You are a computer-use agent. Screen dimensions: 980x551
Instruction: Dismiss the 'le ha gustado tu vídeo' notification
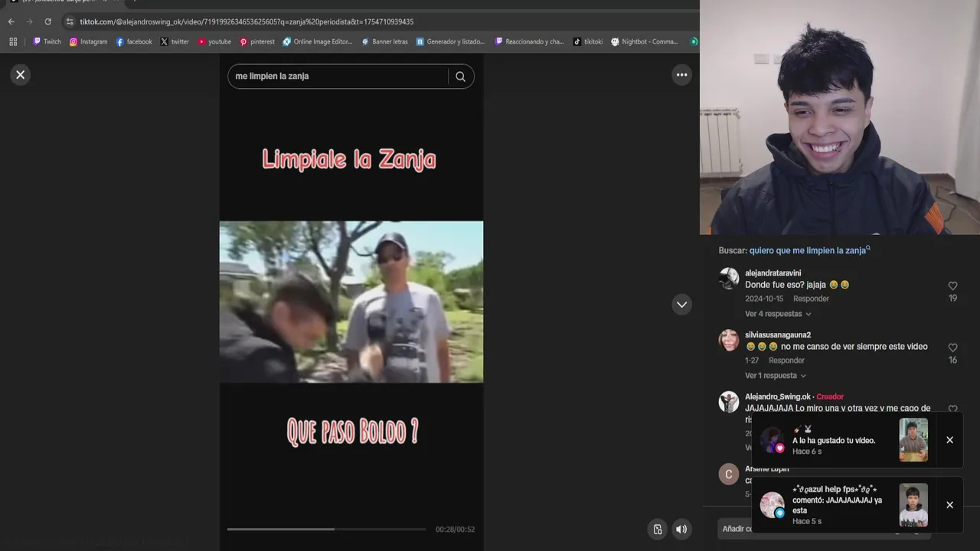(x=949, y=440)
